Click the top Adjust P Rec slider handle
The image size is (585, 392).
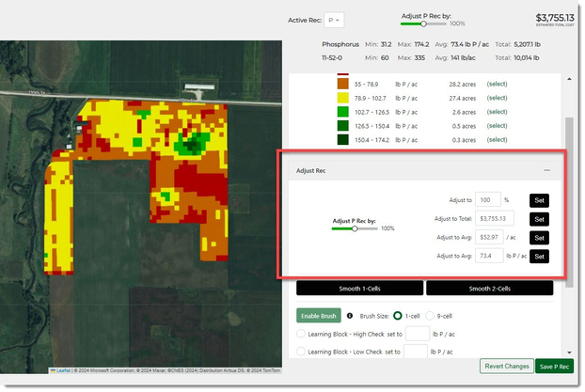click(x=423, y=24)
